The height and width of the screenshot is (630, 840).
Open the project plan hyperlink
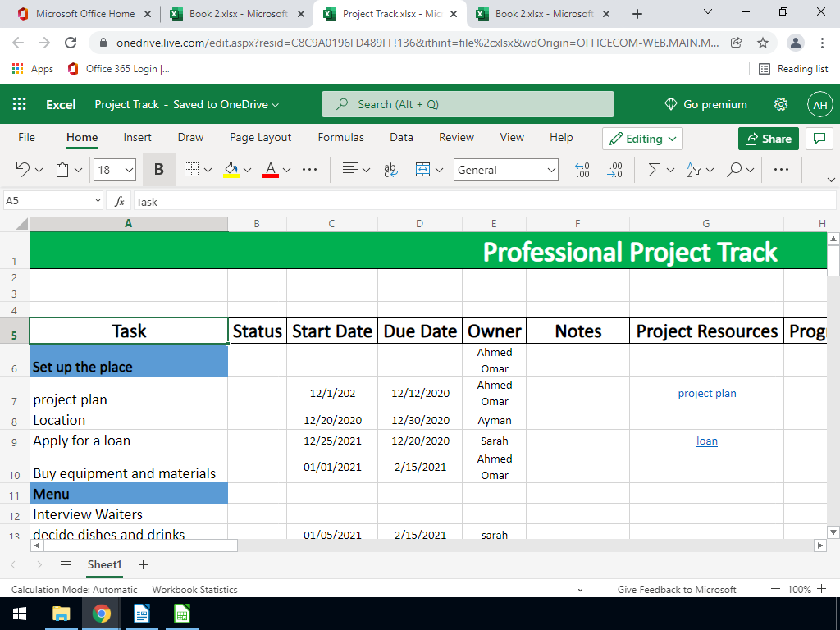point(706,394)
